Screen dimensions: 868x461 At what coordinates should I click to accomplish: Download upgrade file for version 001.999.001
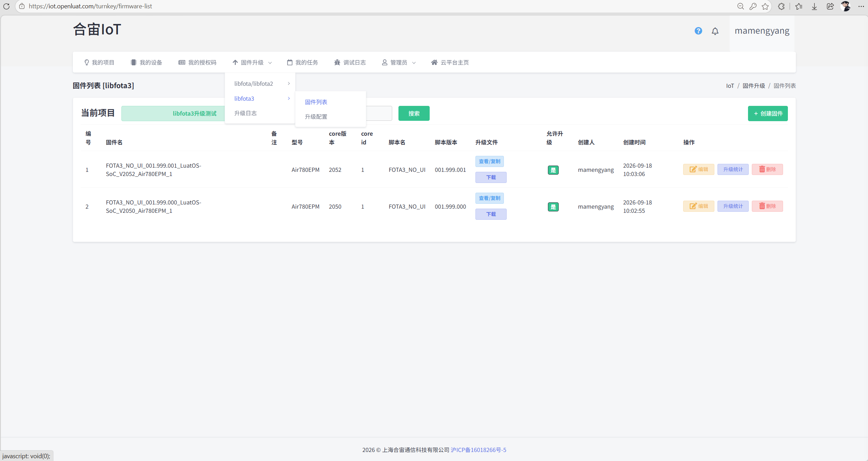(491, 177)
